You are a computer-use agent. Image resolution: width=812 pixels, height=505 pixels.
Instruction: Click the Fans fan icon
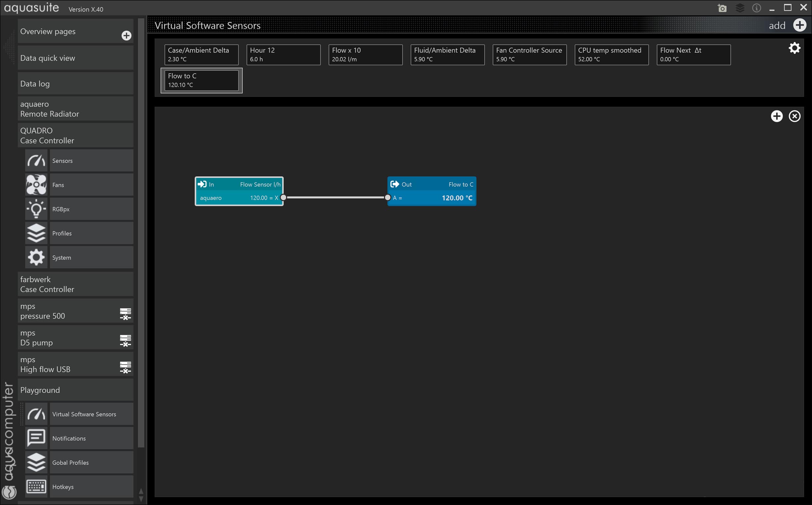36,185
